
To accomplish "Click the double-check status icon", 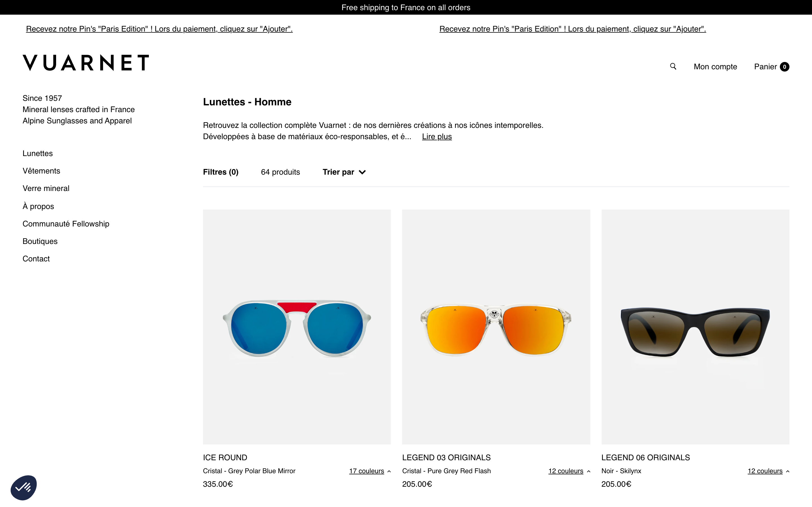I will pyautogui.click(x=23, y=487).
